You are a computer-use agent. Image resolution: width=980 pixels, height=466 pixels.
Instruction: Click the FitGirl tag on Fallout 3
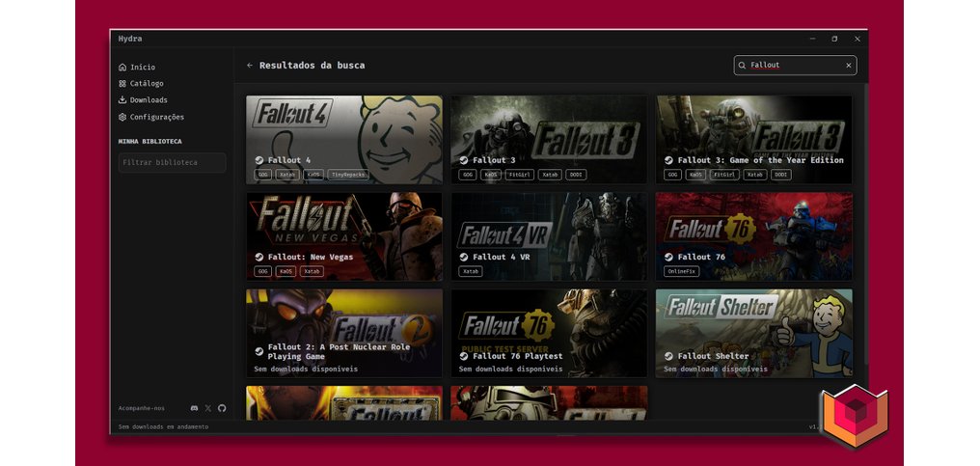tap(519, 175)
